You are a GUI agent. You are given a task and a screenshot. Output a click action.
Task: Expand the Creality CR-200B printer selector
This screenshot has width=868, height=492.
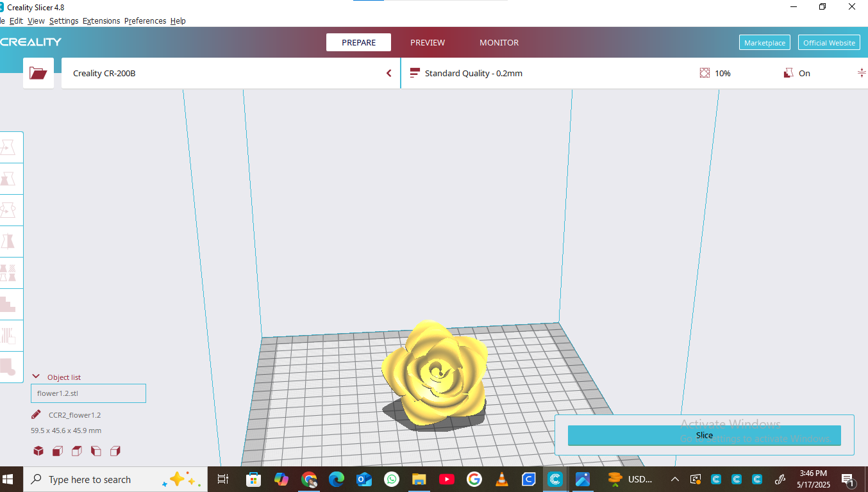tap(231, 73)
